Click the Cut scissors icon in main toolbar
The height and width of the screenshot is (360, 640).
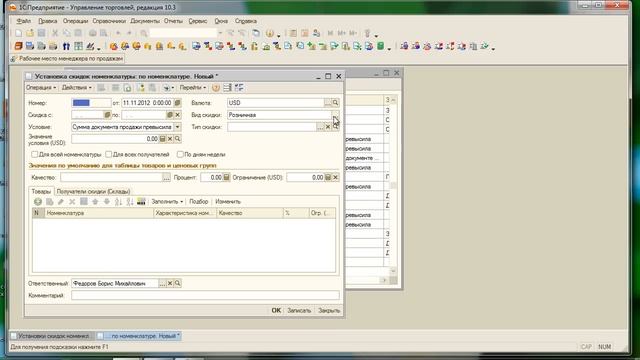coord(55,33)
